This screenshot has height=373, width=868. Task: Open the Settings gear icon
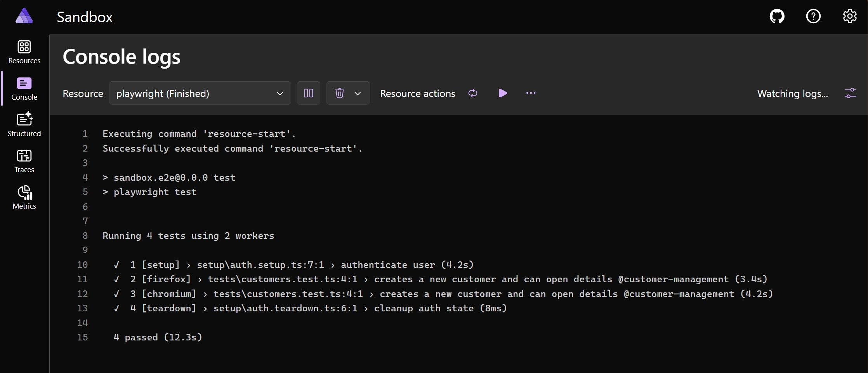(x=850, y=17)
